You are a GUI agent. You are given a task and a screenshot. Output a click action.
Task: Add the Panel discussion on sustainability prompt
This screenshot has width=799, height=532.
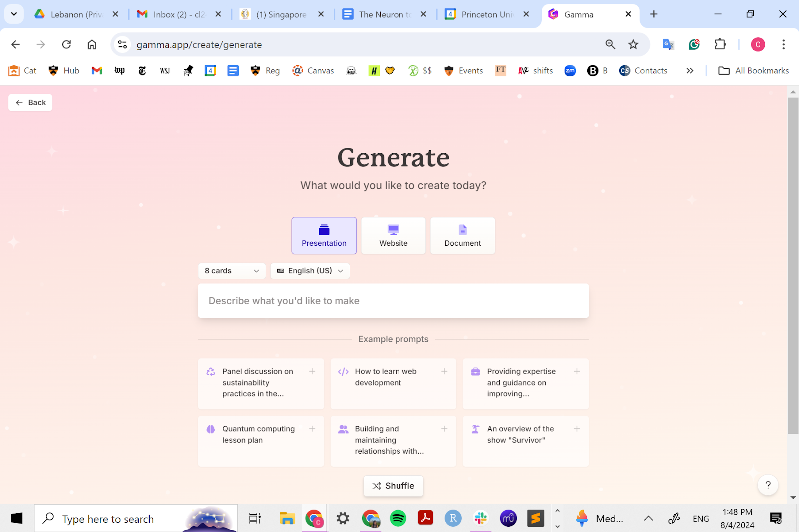(x=261, y=384)
